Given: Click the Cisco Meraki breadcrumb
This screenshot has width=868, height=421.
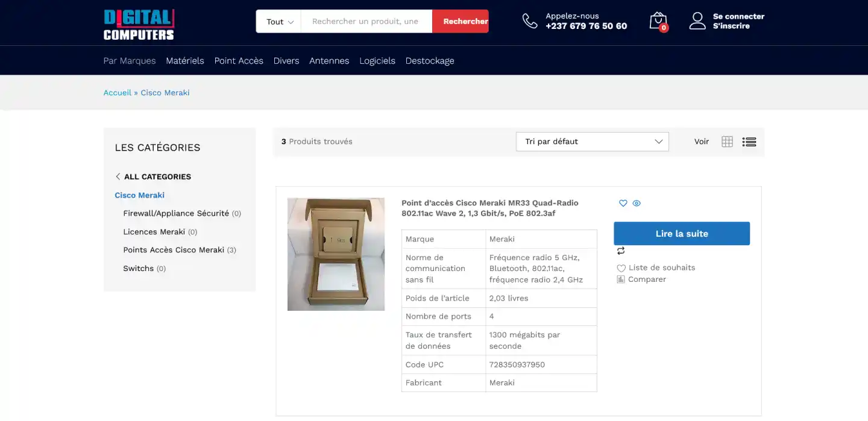Looking at the screenshot, I should tap(165, 93).
